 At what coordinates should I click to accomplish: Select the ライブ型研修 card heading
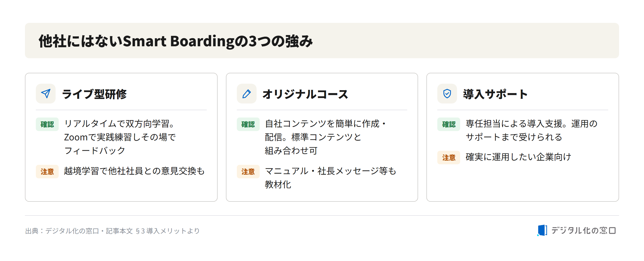[x=94, y=94]
